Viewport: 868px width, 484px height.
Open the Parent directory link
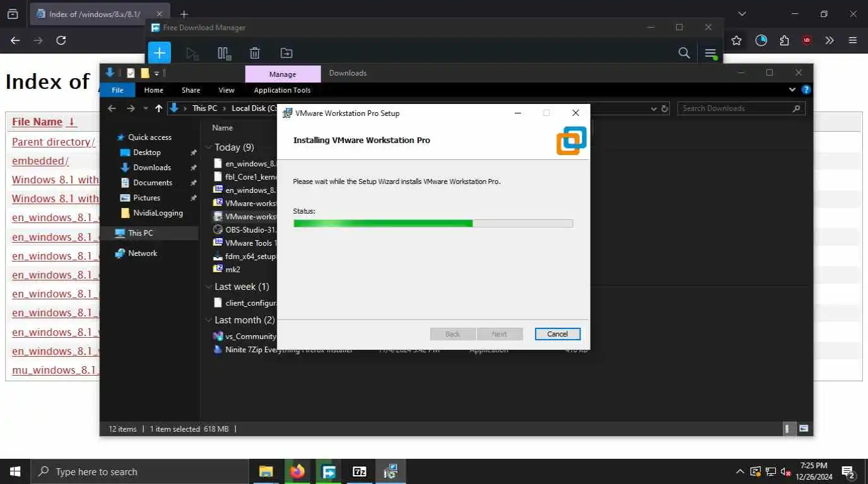[54, 142]
